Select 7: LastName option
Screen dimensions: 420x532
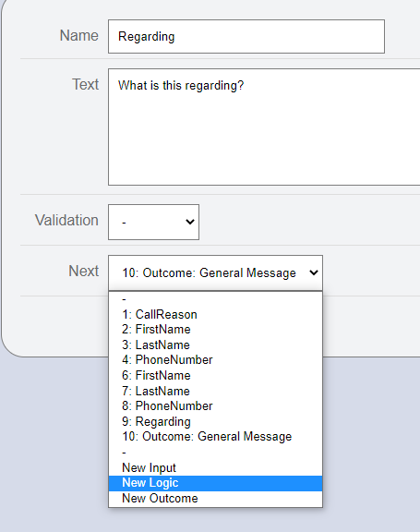[215, 392]
